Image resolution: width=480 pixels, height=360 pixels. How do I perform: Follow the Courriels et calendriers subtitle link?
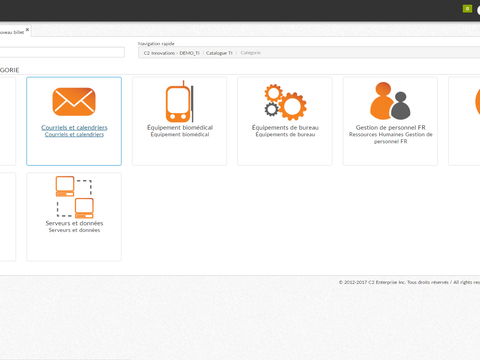(x=74, y=134)
